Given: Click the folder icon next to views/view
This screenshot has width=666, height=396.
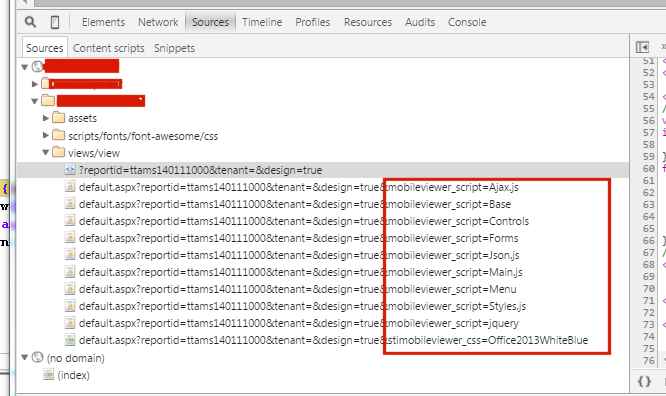Looking at the screenshot, I should [58, 152].
